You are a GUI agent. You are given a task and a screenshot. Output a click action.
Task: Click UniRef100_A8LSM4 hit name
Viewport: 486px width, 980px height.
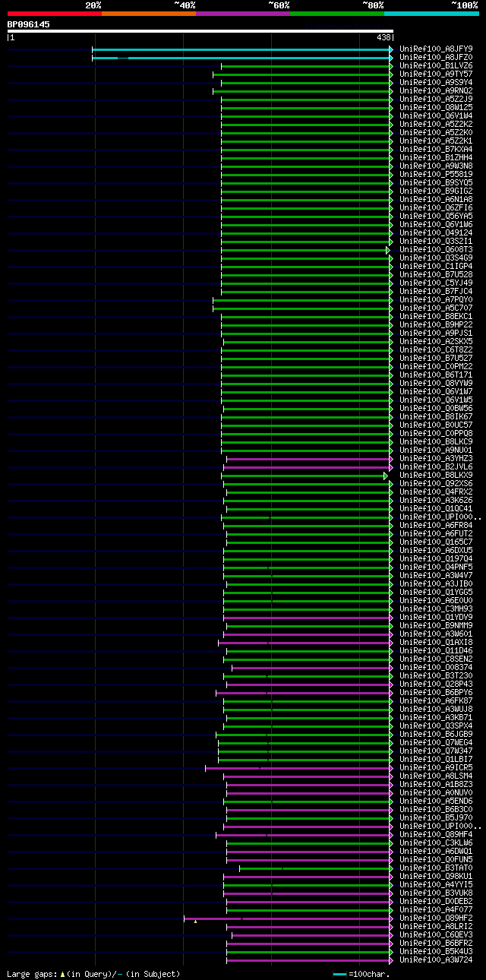[436, 776]
